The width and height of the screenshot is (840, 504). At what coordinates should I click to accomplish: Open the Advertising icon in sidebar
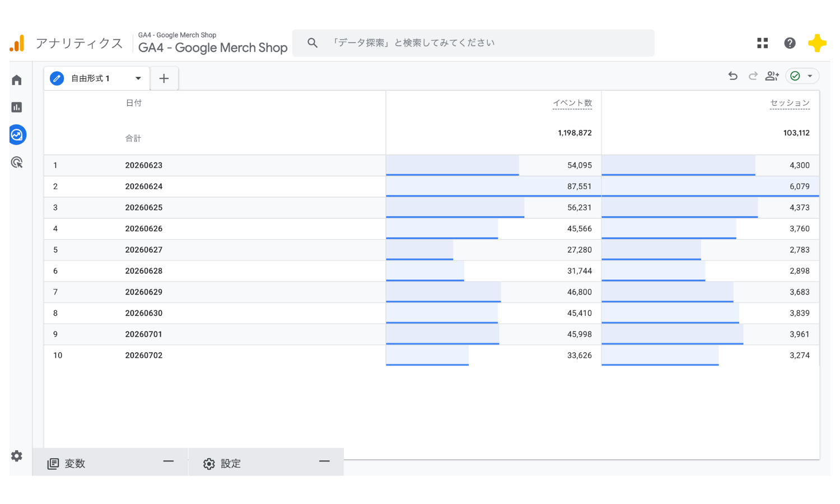tap(17, 162)
